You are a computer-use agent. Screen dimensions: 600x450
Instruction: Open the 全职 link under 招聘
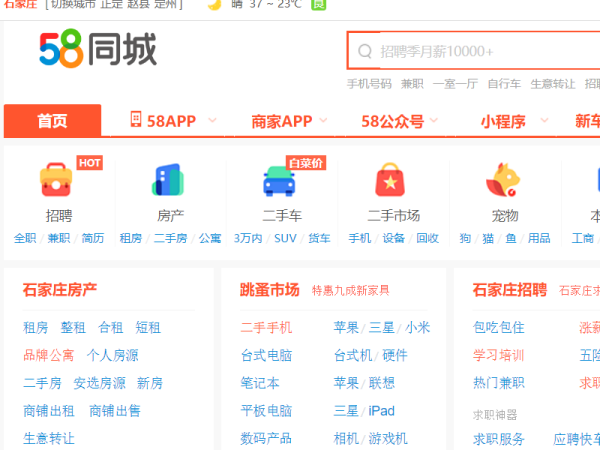pyautogui.click(x=25, y=238)
